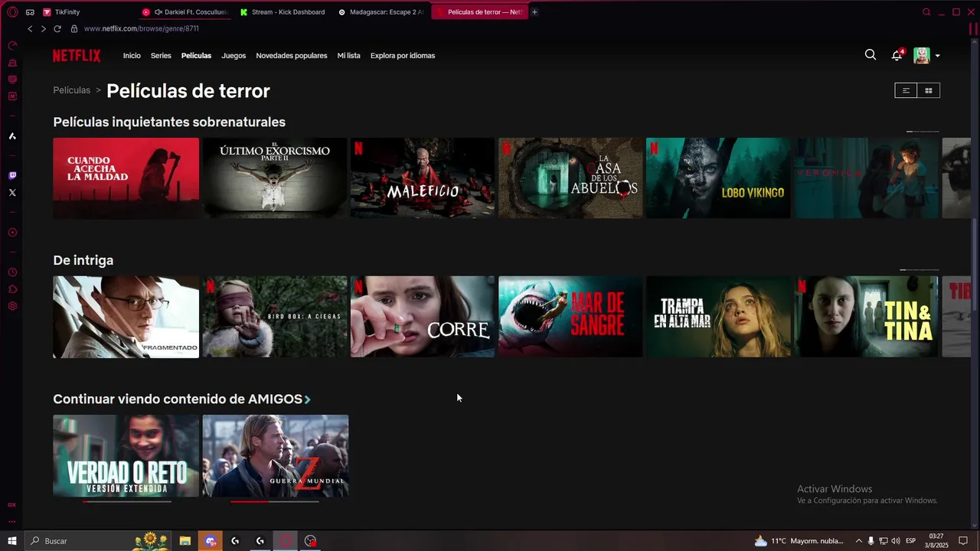980x551 pixels.
Task: Open the Netflix search icon
Action: (x=871, y=55)
